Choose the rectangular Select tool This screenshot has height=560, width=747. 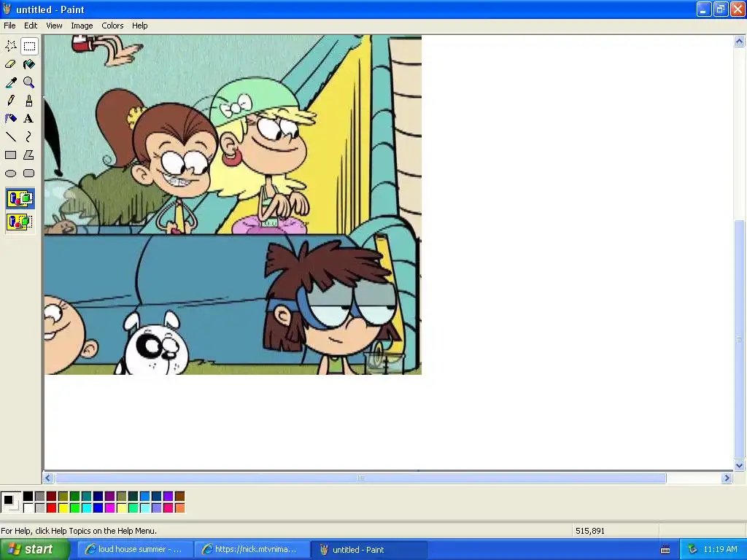click(x=29, y=46)
